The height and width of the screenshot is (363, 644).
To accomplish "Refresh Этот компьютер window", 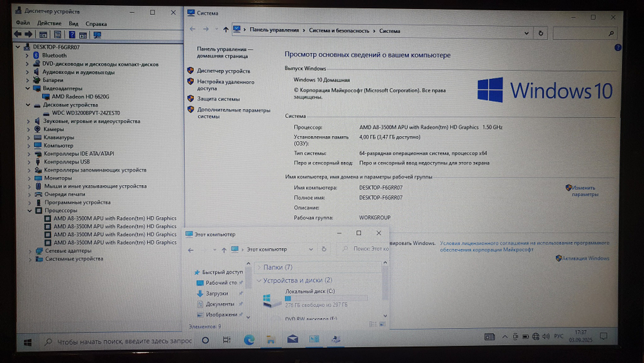I will tap(324, 249).
